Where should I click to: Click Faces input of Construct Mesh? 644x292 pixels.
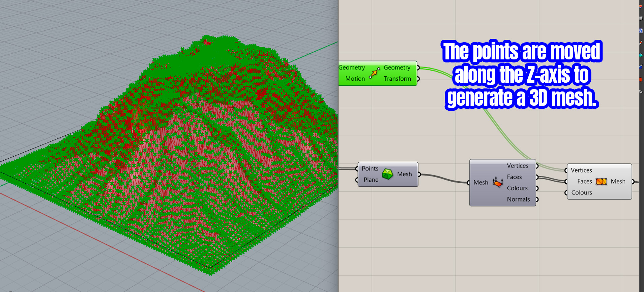[x=585, y=181]
